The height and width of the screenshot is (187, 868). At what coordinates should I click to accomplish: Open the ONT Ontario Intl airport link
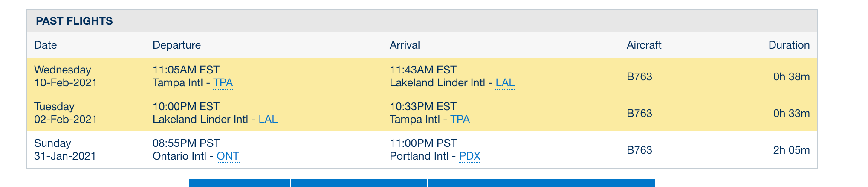click(228, 156)
